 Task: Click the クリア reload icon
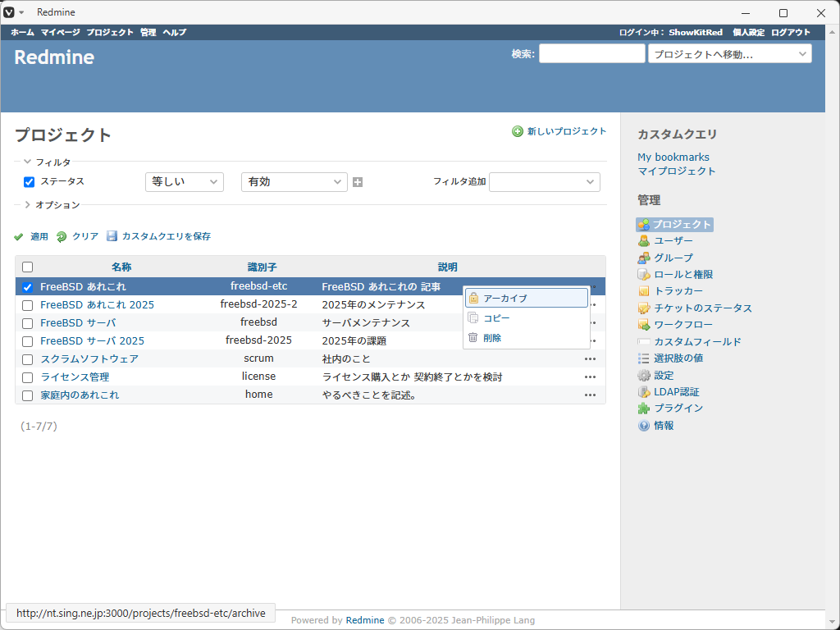pyautogui.click(x=62, y=237)
